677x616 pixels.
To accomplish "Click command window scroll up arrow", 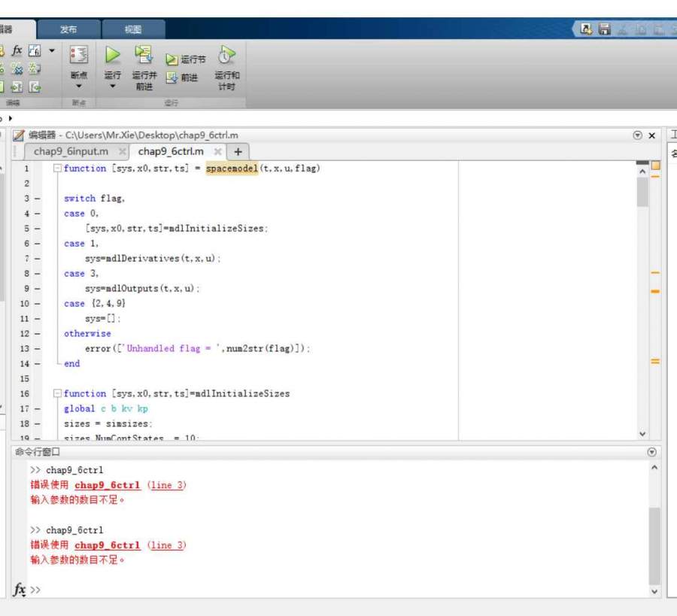I will (x=654, y=468).
